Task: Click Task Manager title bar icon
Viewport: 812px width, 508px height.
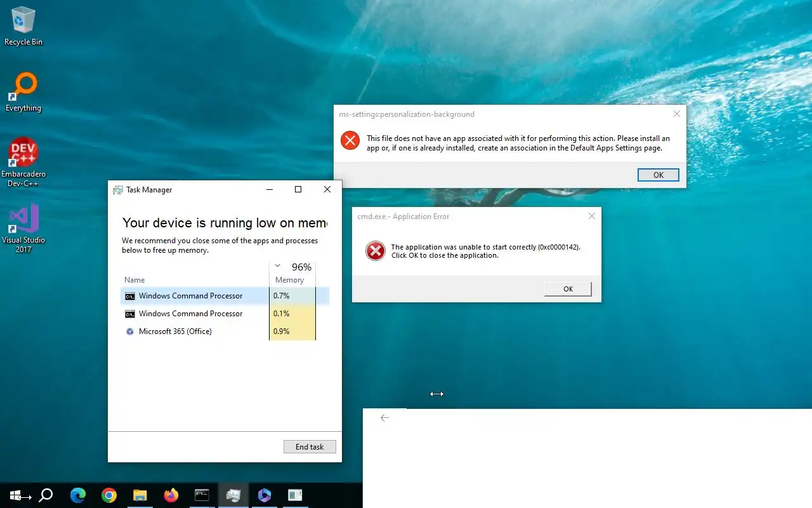Action: coord(118,190)
